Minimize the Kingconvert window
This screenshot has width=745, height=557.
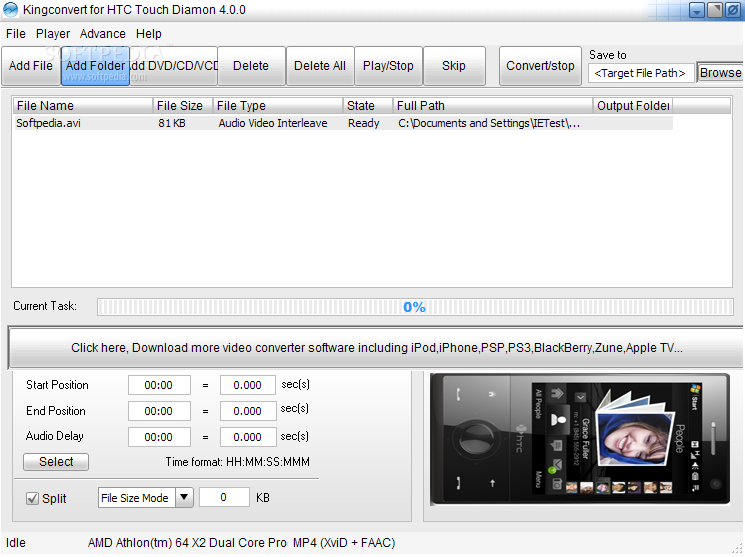[697, 10]
